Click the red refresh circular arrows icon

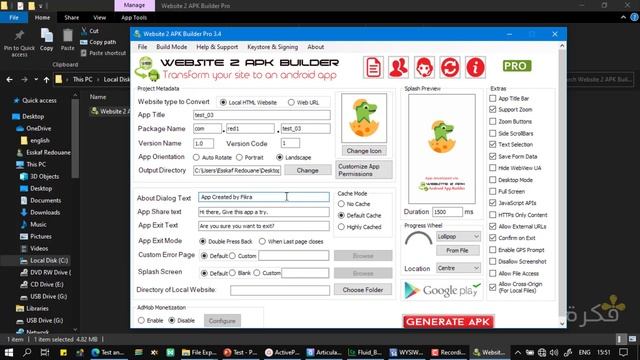coord(450,67)
